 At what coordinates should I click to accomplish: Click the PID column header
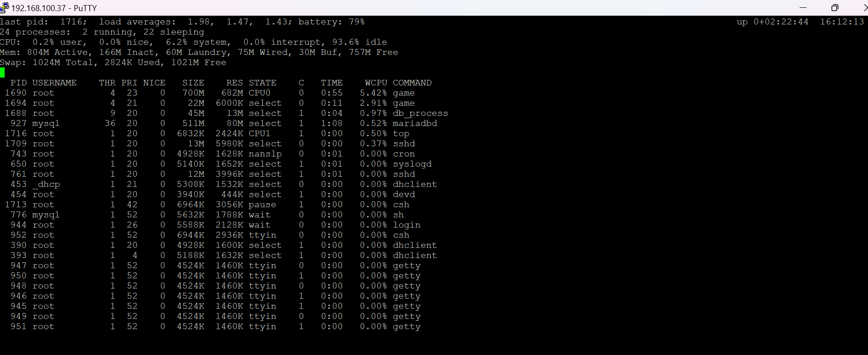18,83
